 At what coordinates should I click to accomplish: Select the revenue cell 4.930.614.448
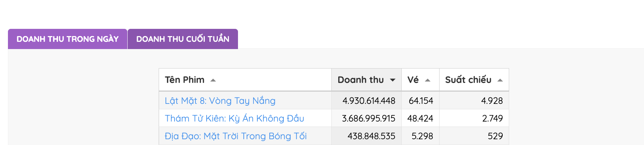click(x=369, y=101)
